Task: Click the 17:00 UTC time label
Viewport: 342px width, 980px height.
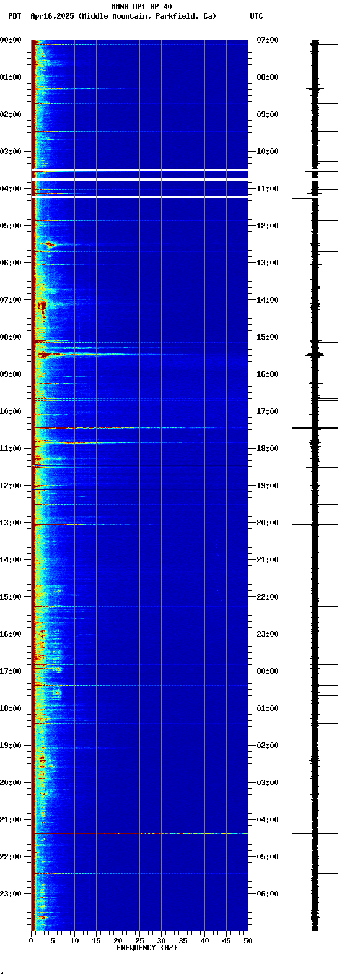Action: (x=268, y=411)
